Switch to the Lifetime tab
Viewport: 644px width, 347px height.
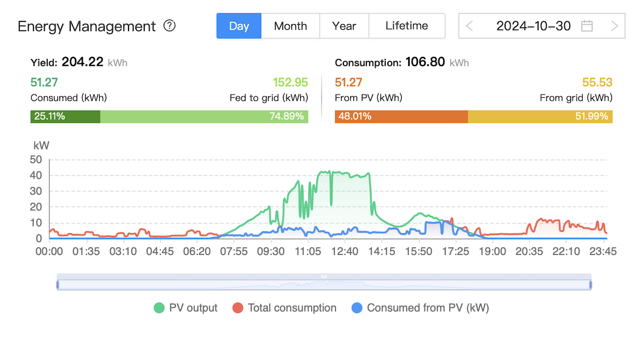(x=407, y=26)
